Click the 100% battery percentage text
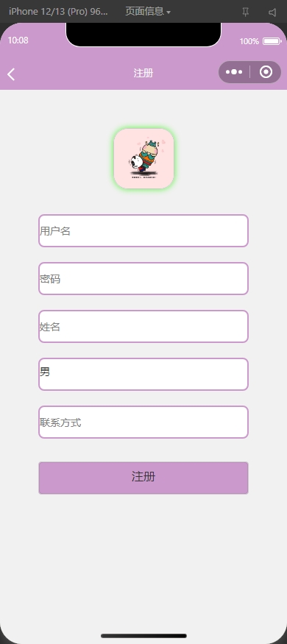The width and height of the screenshot is (287, 644). click(249, 41)
